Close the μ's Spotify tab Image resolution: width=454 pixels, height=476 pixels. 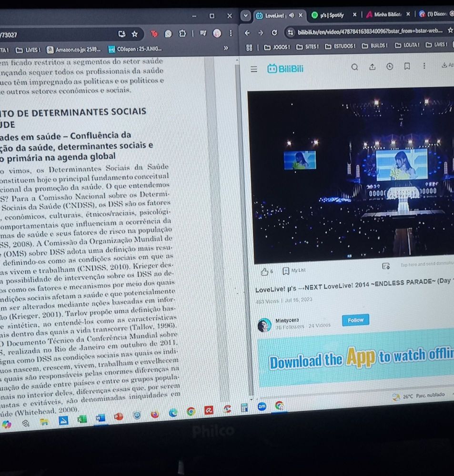(x=354, y=15)
